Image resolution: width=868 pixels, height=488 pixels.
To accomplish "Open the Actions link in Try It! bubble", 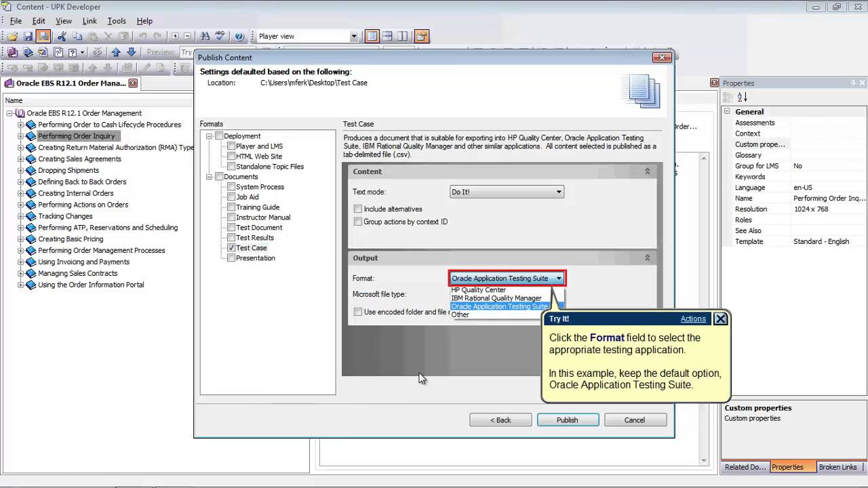I will [x=693, y=319].
